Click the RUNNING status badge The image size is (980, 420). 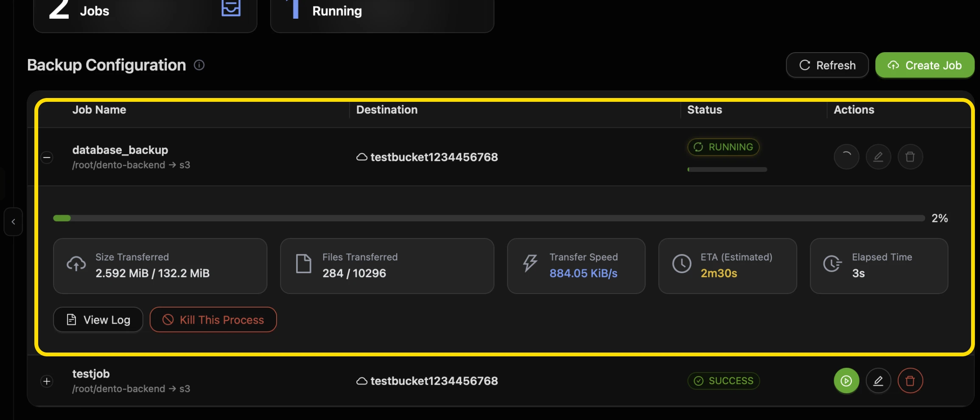[x=723, y=147]
